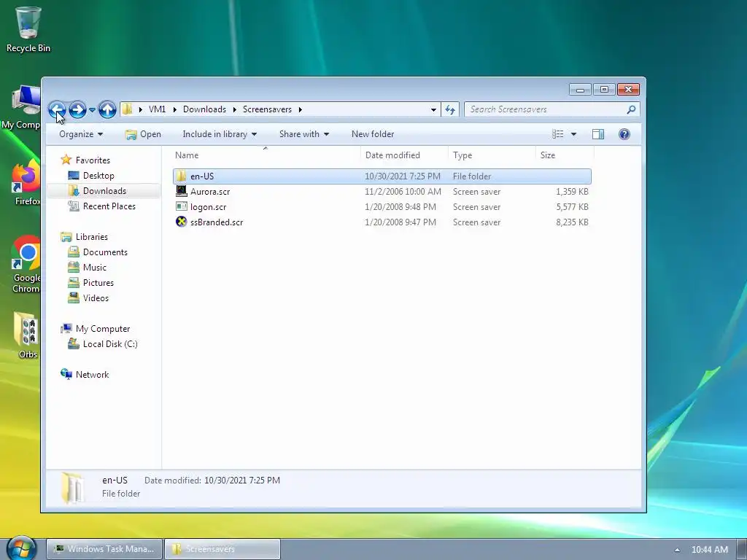Select the Aurora.scr file icon
Image resolution: width=747 pixels, height=560 pixels.
181,192
